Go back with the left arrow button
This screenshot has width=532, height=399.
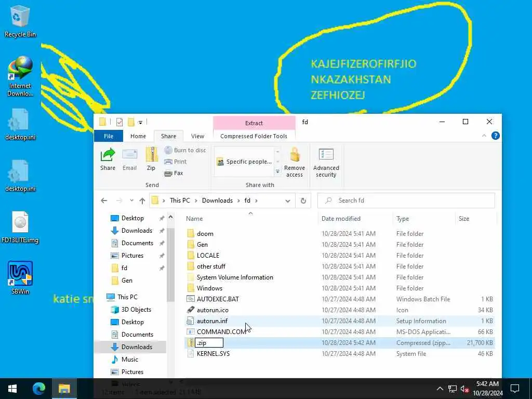[104, 201]
